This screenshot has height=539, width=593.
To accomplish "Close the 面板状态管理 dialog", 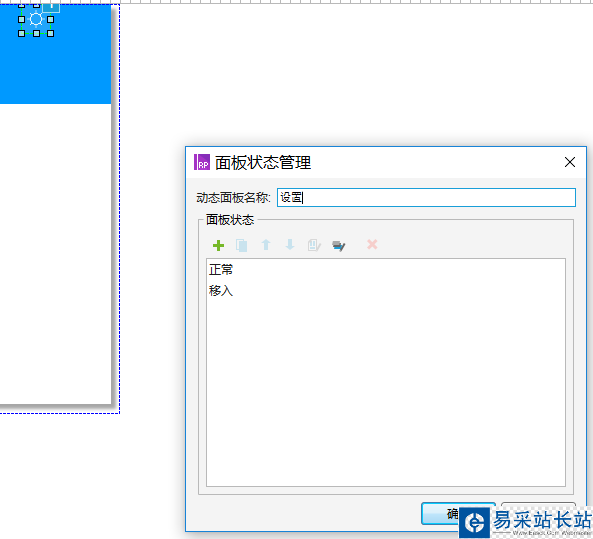I will click(x=570, y=162).
